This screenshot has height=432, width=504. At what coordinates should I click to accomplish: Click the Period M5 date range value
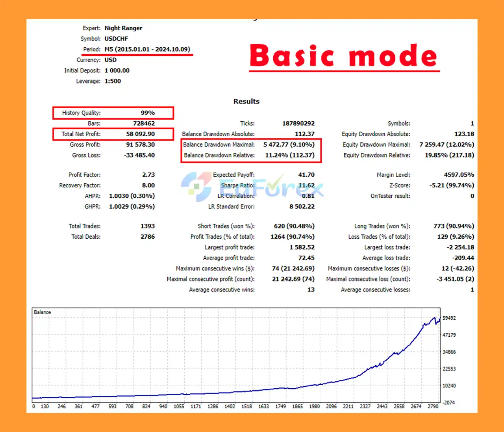(x=147, y=49)
